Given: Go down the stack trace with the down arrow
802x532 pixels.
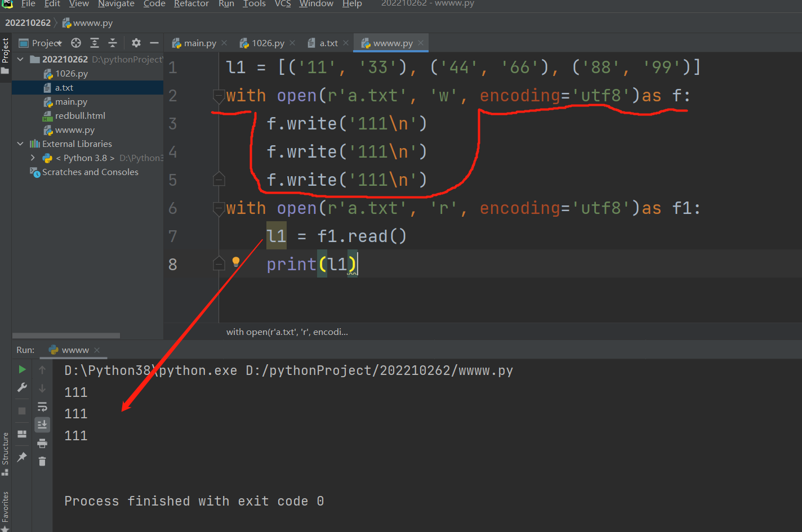Looking at the screenshot, I should click(x=42, y=388).
